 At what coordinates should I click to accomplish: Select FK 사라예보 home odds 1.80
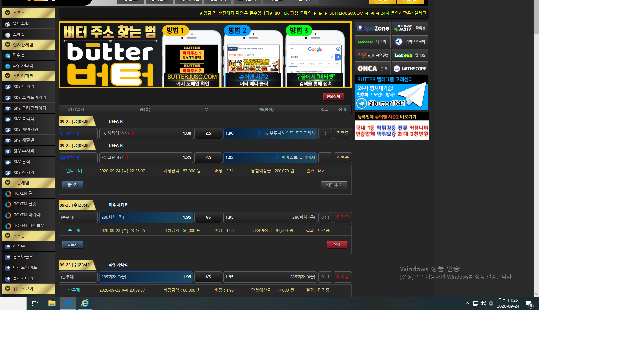coord(146,133)
